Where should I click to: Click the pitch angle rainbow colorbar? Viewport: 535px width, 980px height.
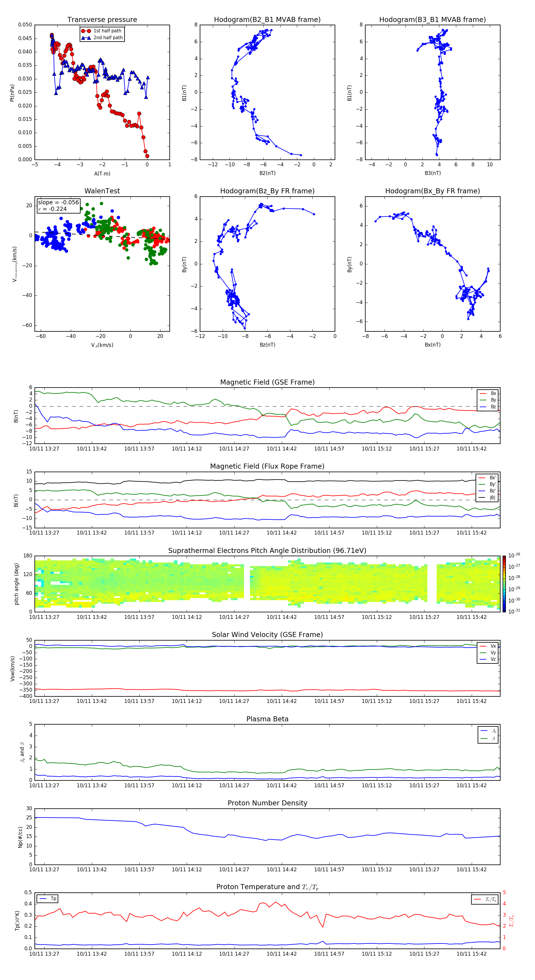504,584
